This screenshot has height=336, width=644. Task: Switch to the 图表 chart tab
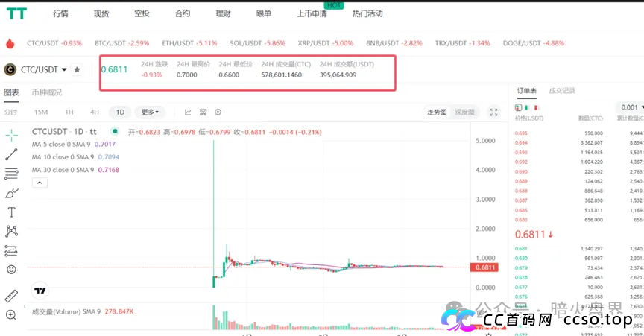coord(11,92)
